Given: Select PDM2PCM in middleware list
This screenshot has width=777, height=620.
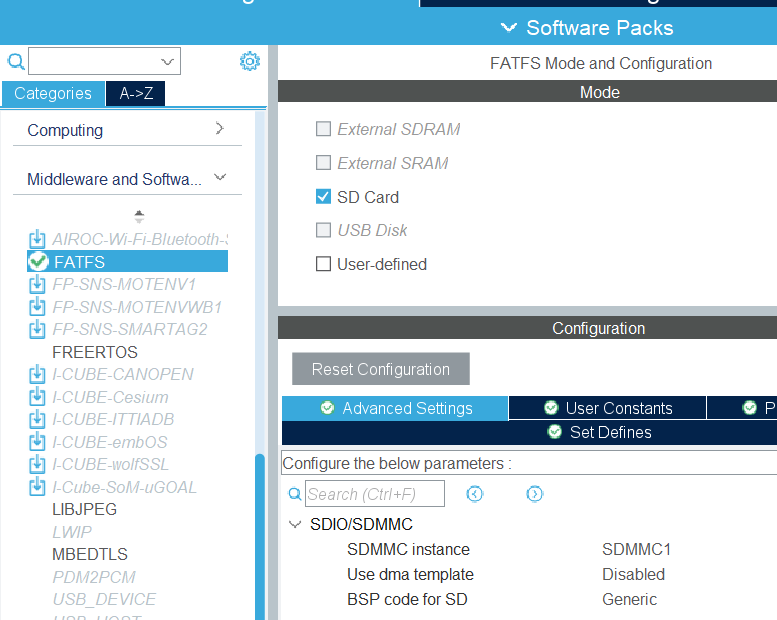Looking at the screenshot, I should click(94, 577).
